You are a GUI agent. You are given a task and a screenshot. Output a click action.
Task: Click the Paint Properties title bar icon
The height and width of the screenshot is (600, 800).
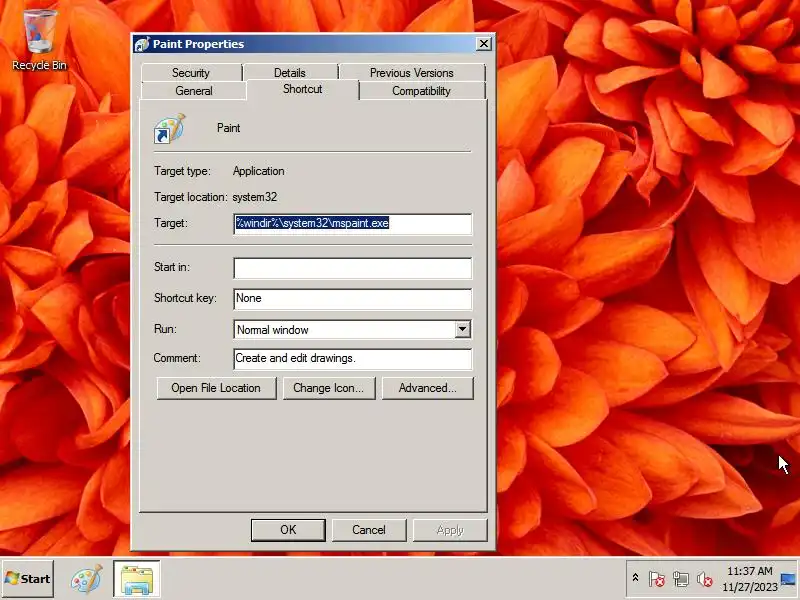(142, 44)
